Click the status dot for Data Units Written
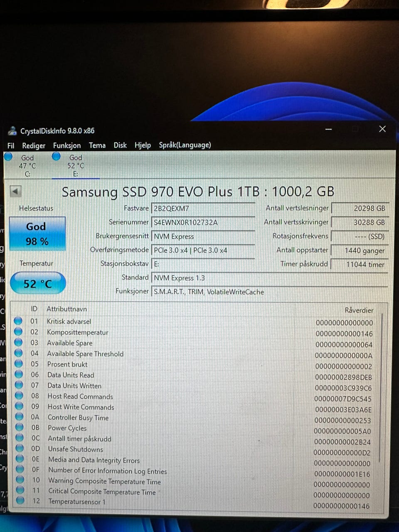399x532 pixels. point(19,385)
